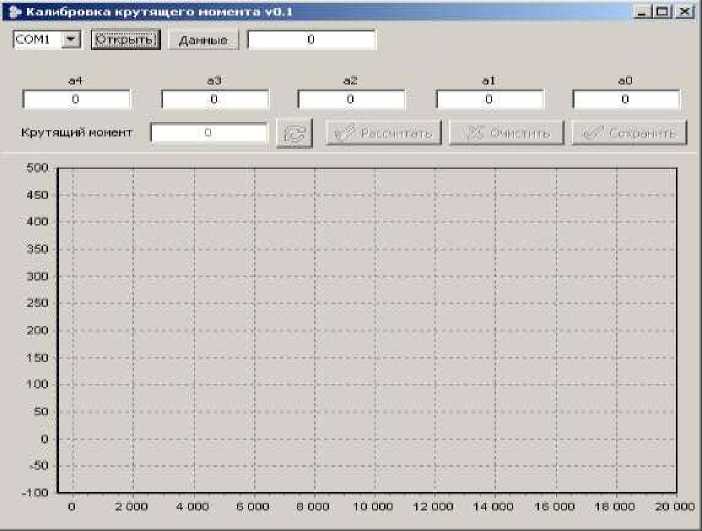Click the 250 label on vertical axis
This screenshot has height=531, width=702.
click(x=37, y=303)
